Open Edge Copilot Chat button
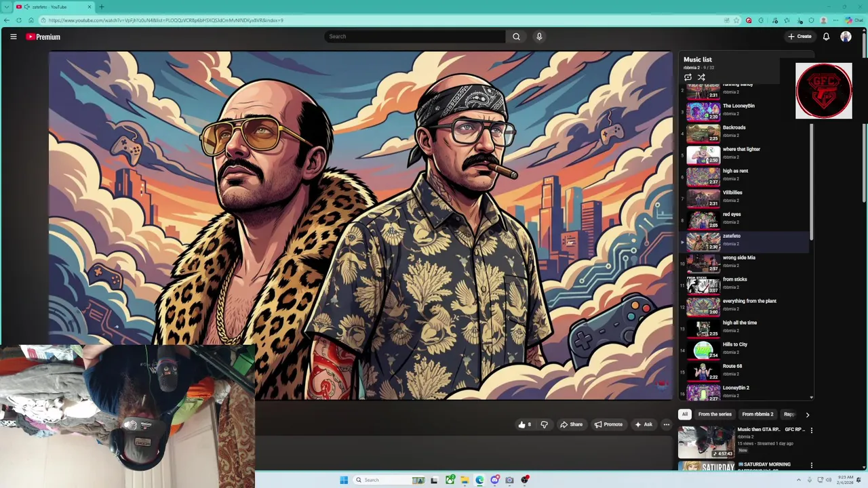Image resolution: width=868 pixels, height=488 pixels. point(853,20)
